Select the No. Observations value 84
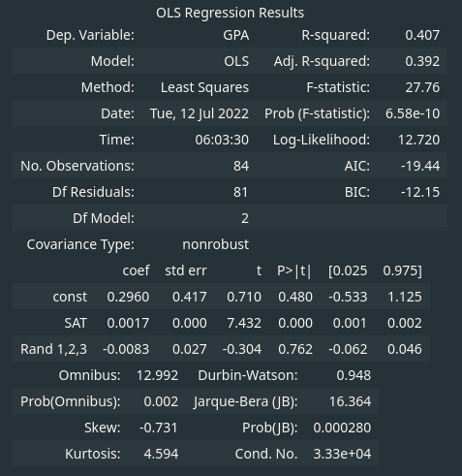This screenshot has height=476, width=462. point(241,166)
